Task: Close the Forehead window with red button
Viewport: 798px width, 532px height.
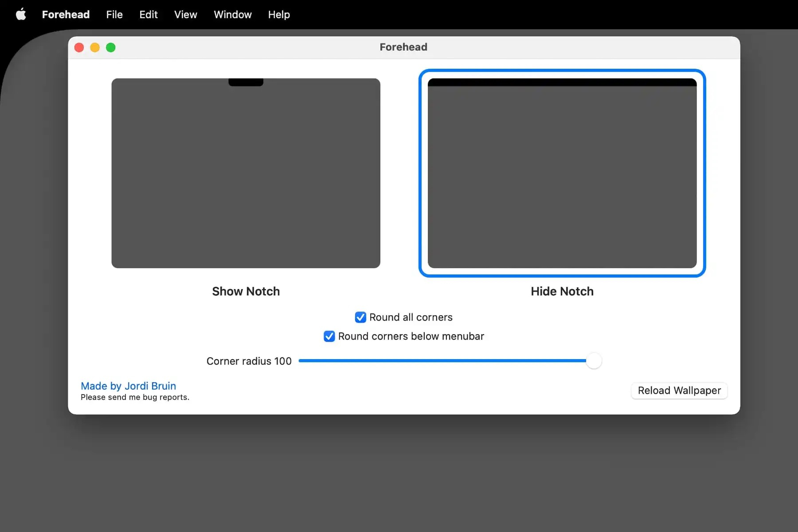Action: click(x=79, y=47)
